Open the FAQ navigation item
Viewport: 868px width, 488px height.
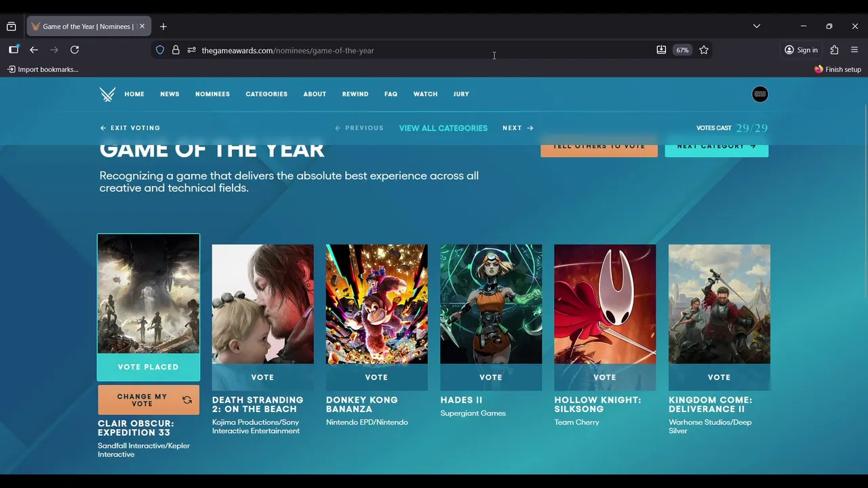(x=391, y=94)
